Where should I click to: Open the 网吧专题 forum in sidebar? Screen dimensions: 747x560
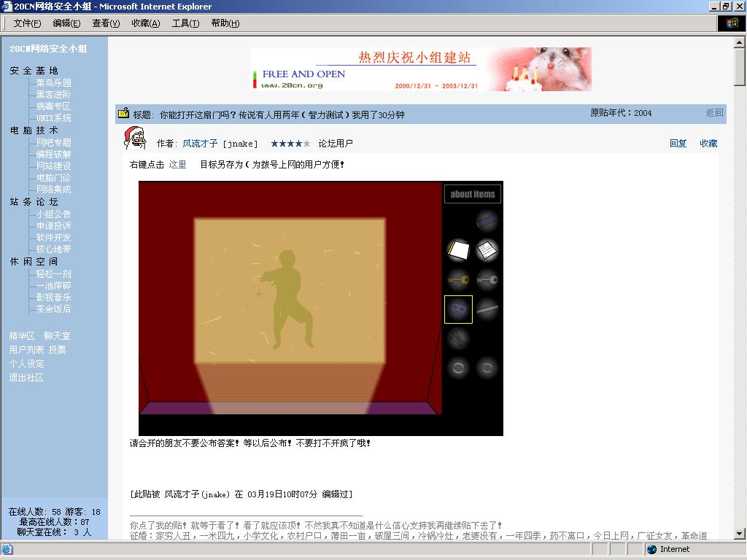point(54,142)
